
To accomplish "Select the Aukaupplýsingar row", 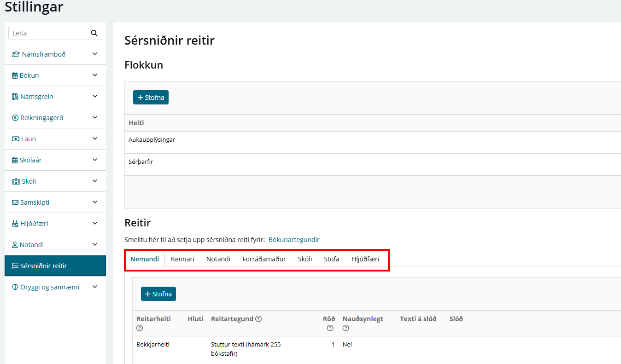I will tap(373, 143).
